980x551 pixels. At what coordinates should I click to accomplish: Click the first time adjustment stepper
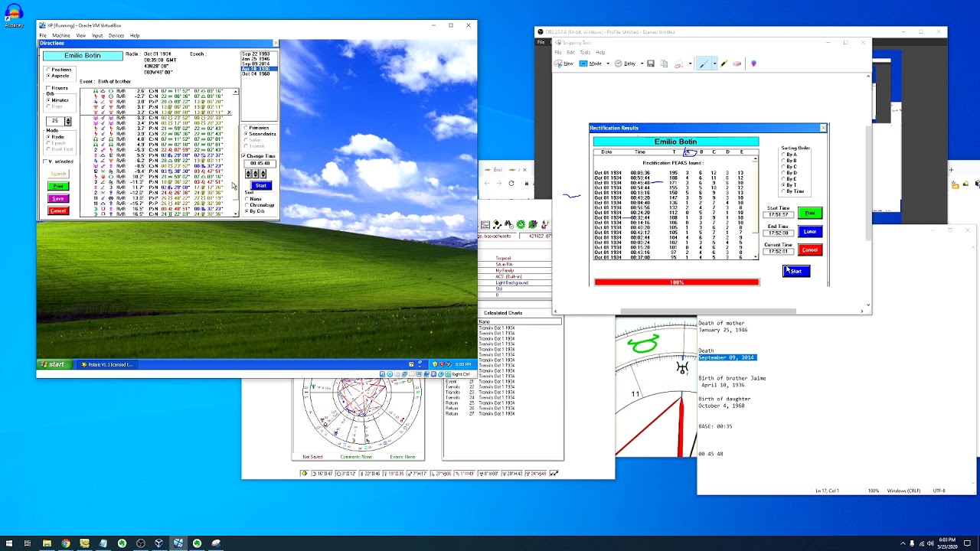click(x=250, y=174)
